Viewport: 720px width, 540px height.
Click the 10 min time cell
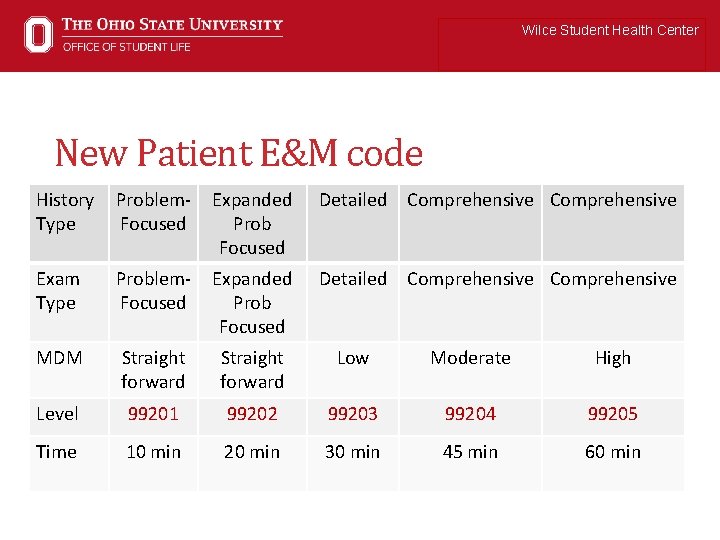tap(153, 451)
